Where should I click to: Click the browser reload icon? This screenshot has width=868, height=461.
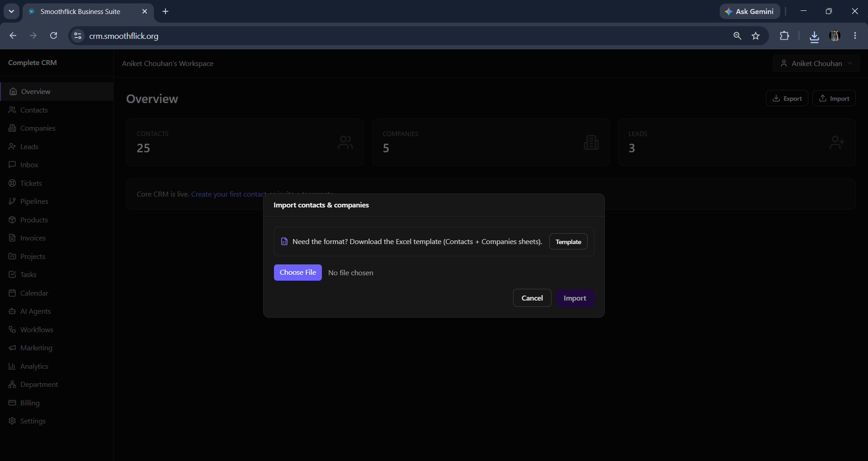[x=53, y=36]
